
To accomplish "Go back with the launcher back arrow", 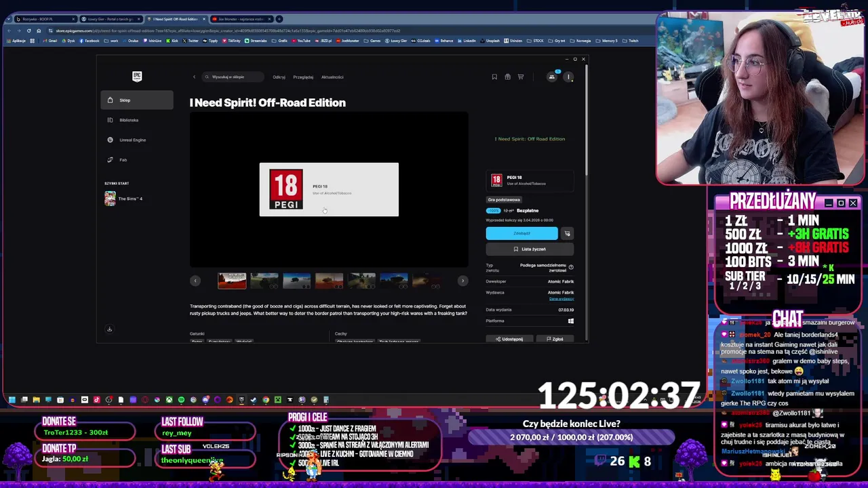I will point(194,77).
